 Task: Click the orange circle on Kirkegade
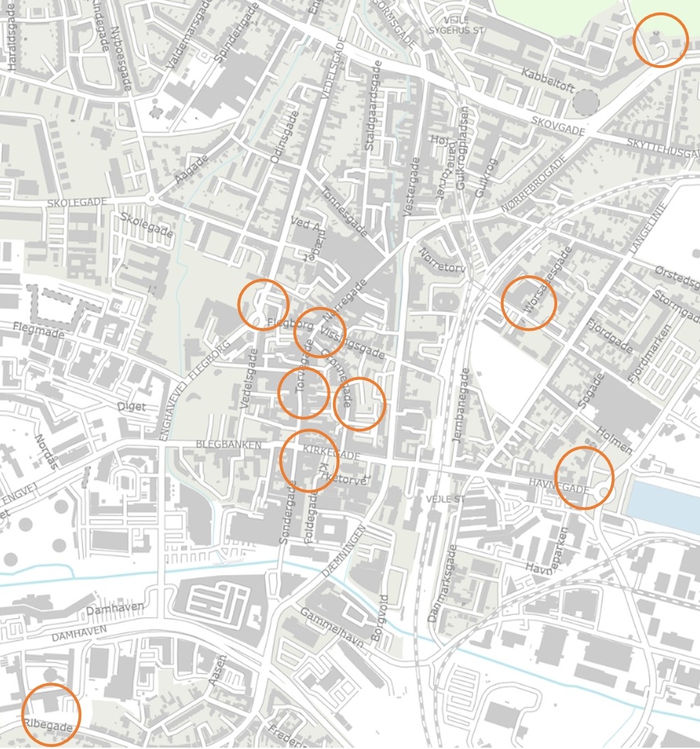pyautogui.click(x=309, y=460)
